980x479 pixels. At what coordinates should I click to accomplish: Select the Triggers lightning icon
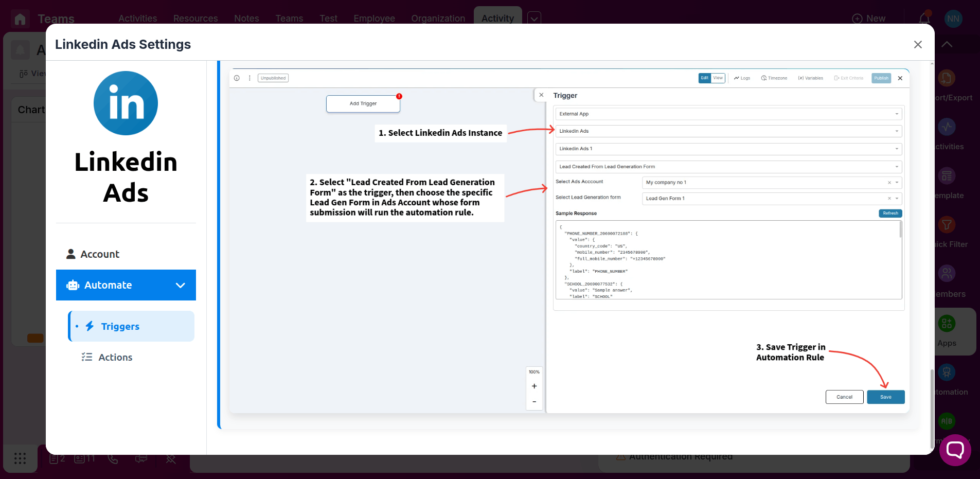(x=90, y=326)
